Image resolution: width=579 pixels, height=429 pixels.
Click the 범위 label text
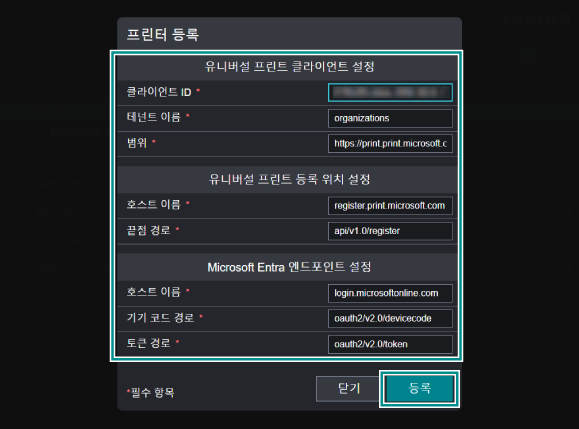point(137,143)
